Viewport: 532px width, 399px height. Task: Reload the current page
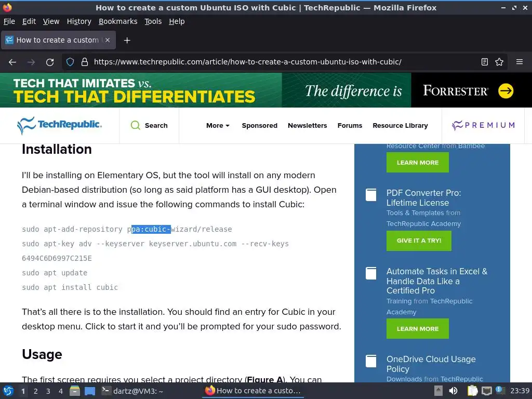[x=50, y=62]
